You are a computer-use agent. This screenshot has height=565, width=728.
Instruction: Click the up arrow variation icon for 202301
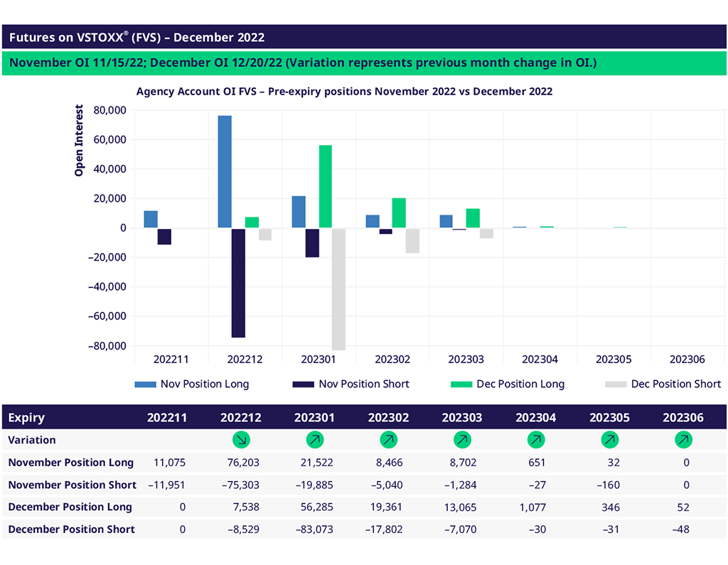pyautogui.click(x=315, y=440)
